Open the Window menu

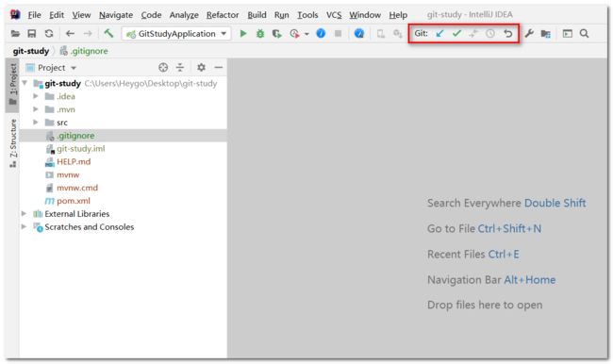pos(365,15)
